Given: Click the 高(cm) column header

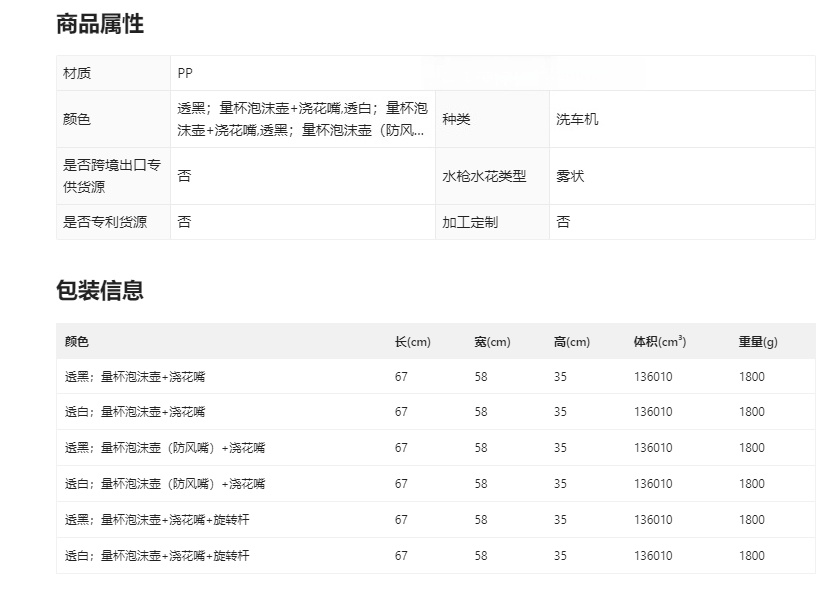Looking at the screenshot, I should point(572,342).
